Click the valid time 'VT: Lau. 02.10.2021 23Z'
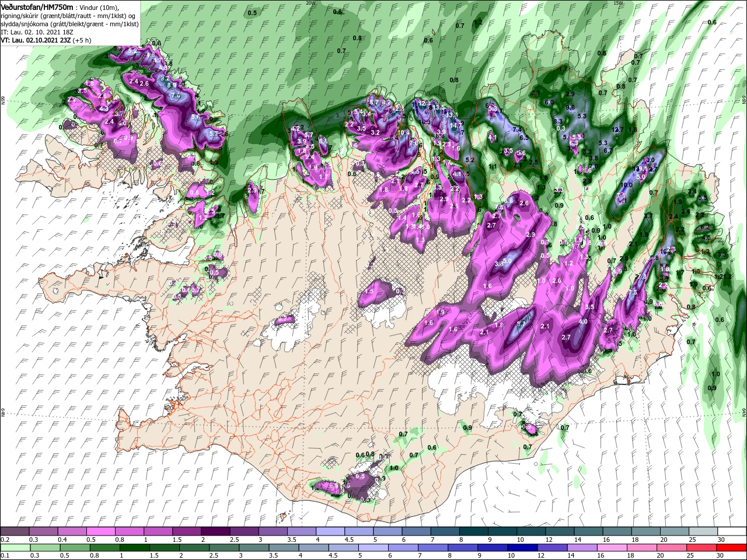 [36, 41]
